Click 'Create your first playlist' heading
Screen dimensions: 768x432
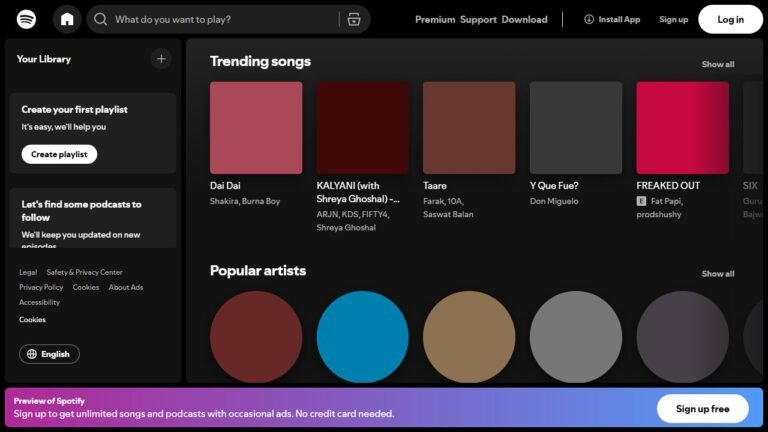74,110
